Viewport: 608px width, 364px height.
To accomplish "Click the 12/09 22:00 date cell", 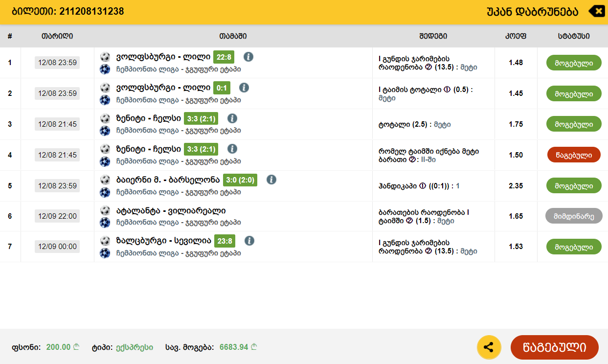I will click(57, 216).
